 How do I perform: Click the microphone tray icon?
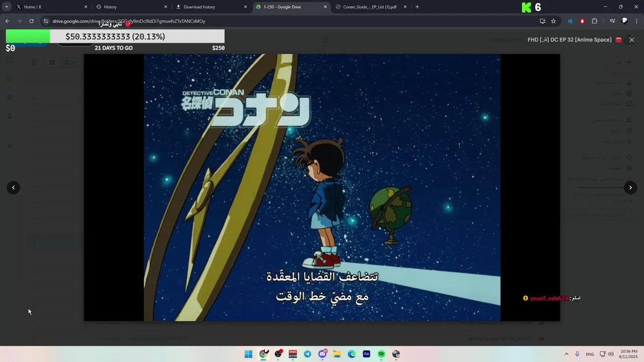pyautogui.click(x=577, y=354)
